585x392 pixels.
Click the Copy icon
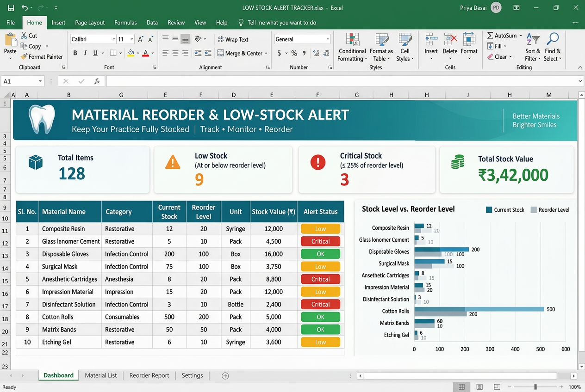coord(24,46)
